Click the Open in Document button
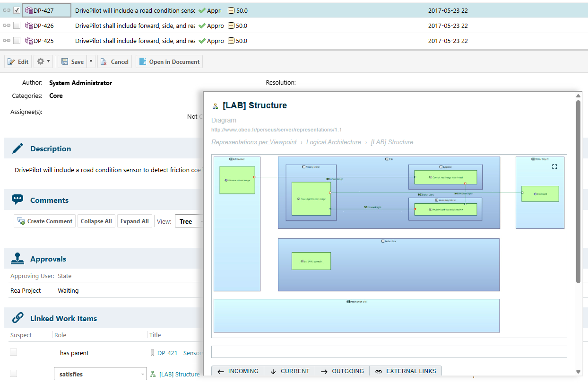Image resolution: width=588 pixels, height=384 pixels. tap(169, 61)
